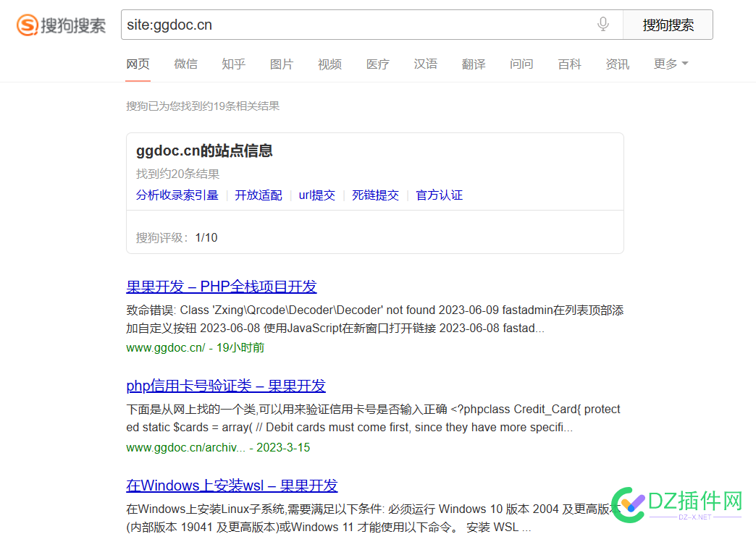
Task: Click the green URL www.ggdoc.cn/ - 19小时前
Action: [x=196, y=347]
